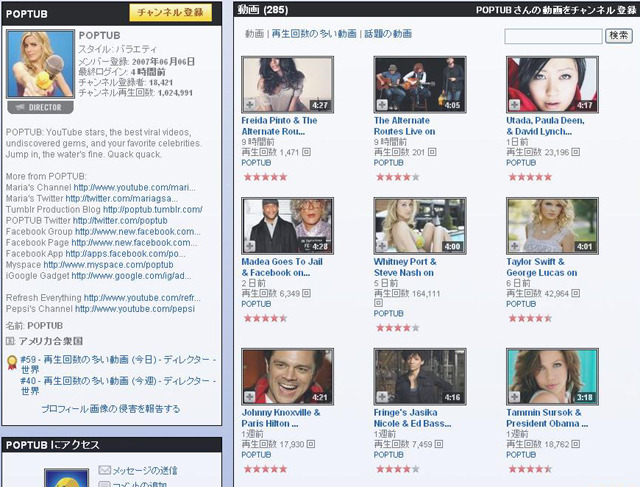Click POPTUBさんの動画をチャンネル登録 header link

(556, 10)
